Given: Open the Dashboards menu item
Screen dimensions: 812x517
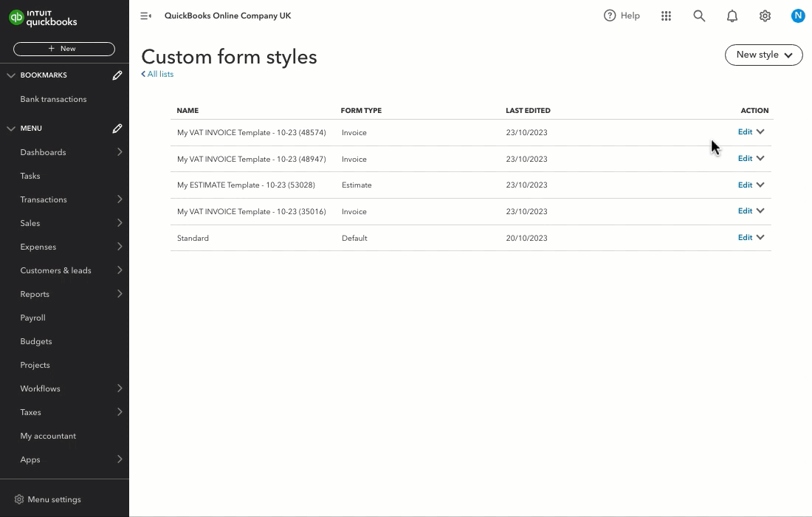Looking at the screenshot, I should (x=43, y=152).
